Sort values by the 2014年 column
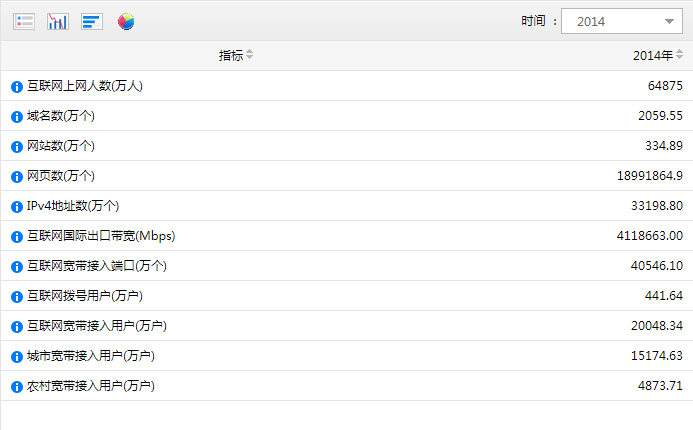Screen dimensions: 693x430 click(679, 55)
